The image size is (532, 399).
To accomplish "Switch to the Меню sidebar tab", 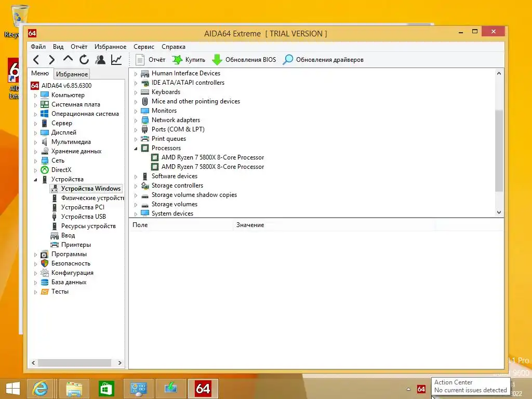I will tap(40, 73).
